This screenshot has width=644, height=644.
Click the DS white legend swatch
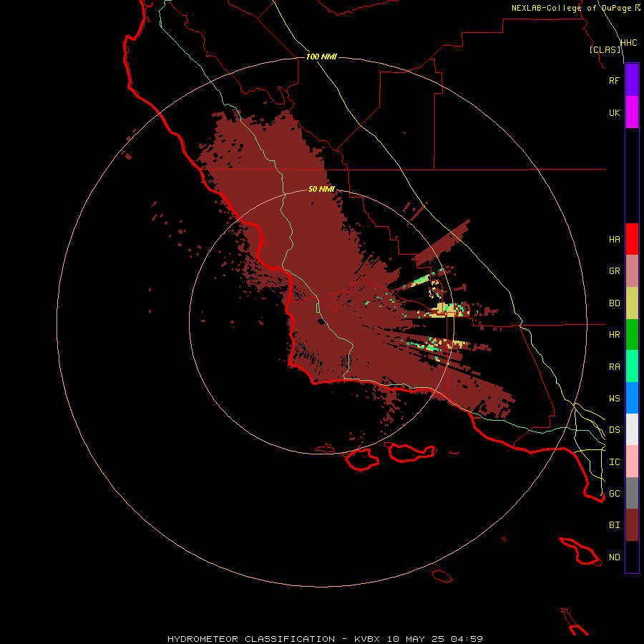click(632, 429)
